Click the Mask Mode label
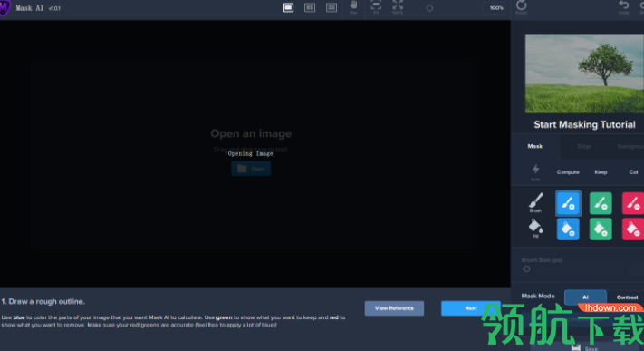644x351 pixels. [x=538, y=297]
